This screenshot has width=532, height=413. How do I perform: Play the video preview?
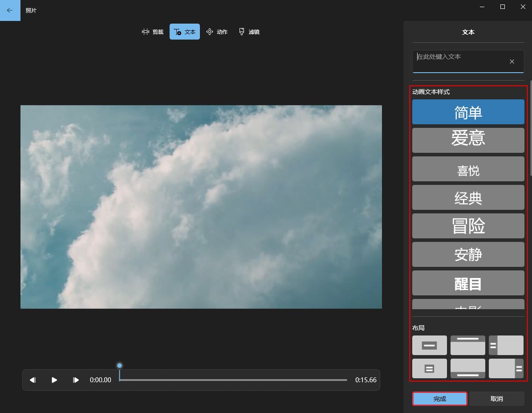54,380
